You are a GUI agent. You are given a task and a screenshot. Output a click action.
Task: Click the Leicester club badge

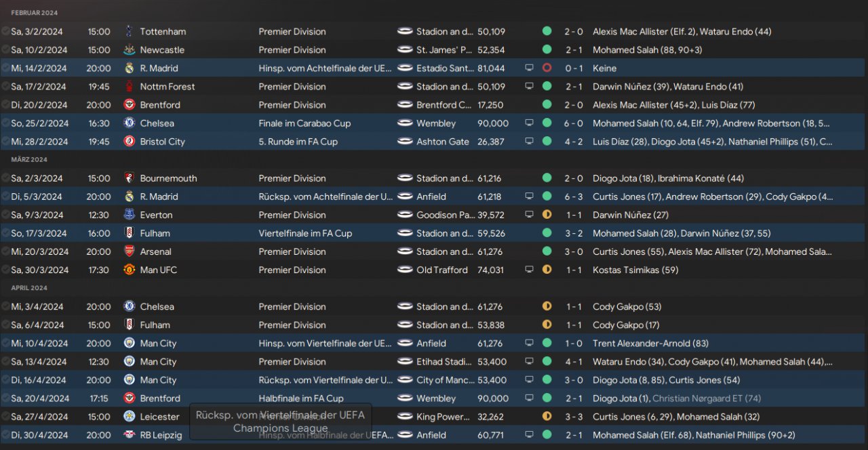tap(130, 417)
